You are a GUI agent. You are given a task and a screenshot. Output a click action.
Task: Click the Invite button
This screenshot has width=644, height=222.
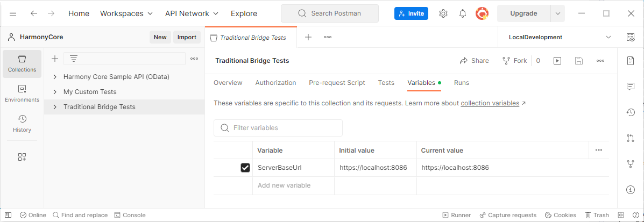click(x=411, y=13)
